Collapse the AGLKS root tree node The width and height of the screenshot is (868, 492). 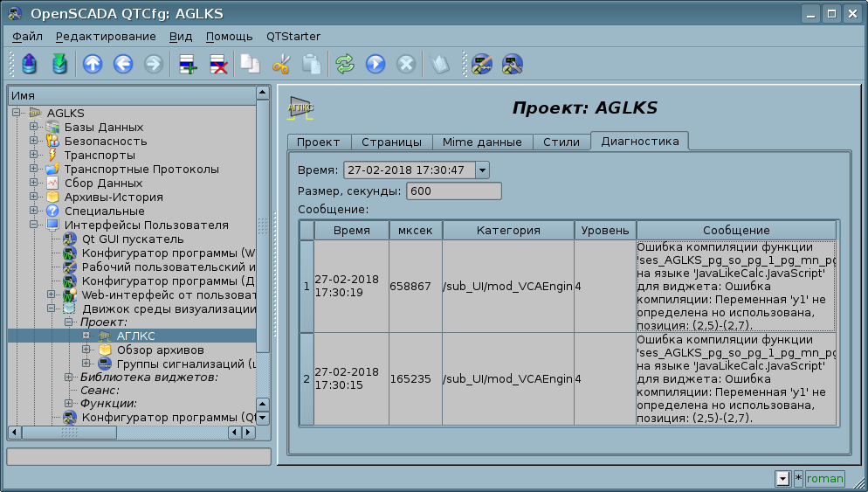pyautogui.click(x=16, y=113)
